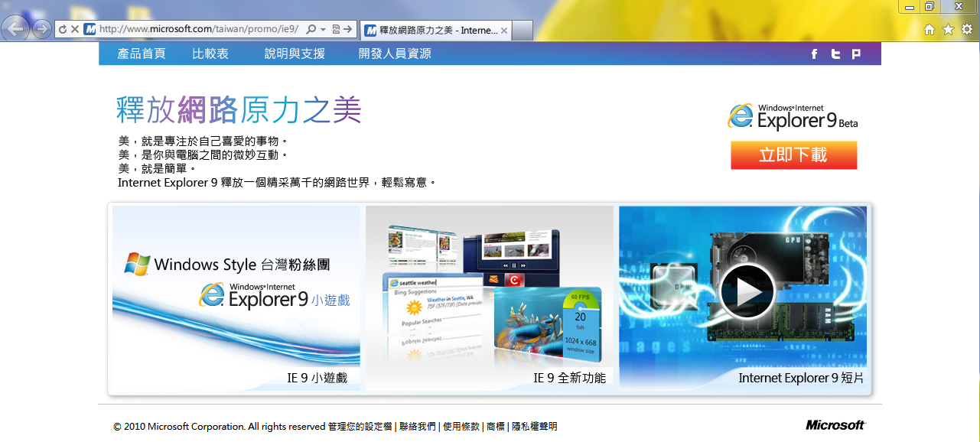The image size is (980, 442).
Task: Open the Tools gear menu
Action: click(966, 29)
